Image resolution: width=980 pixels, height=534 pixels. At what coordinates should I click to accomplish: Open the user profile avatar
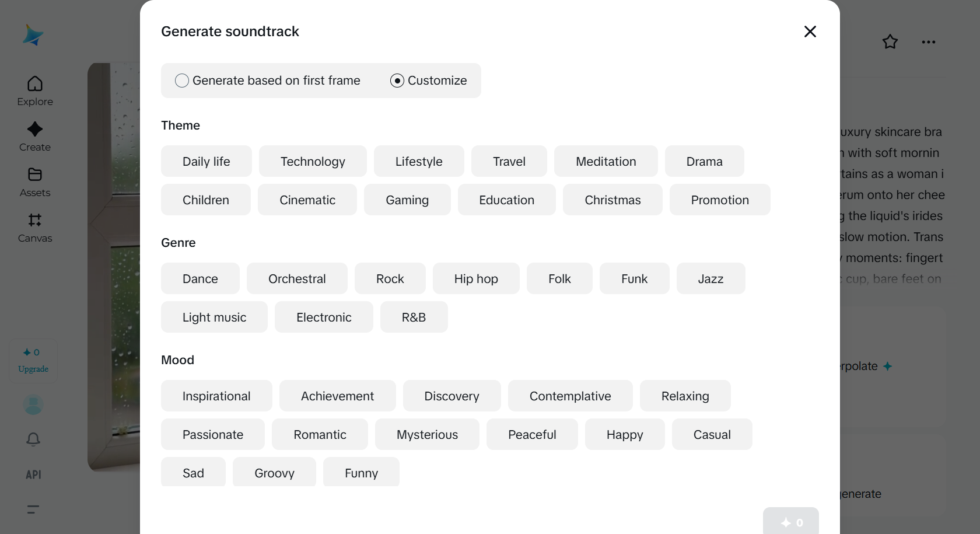33,404
